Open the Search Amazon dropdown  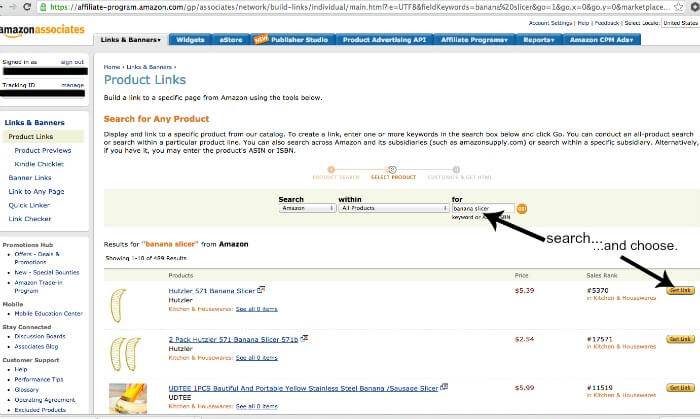point(307,208)
